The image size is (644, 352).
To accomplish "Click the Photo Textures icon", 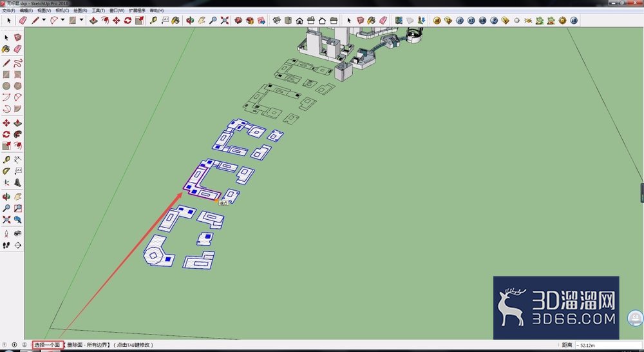I will point(421,20).
